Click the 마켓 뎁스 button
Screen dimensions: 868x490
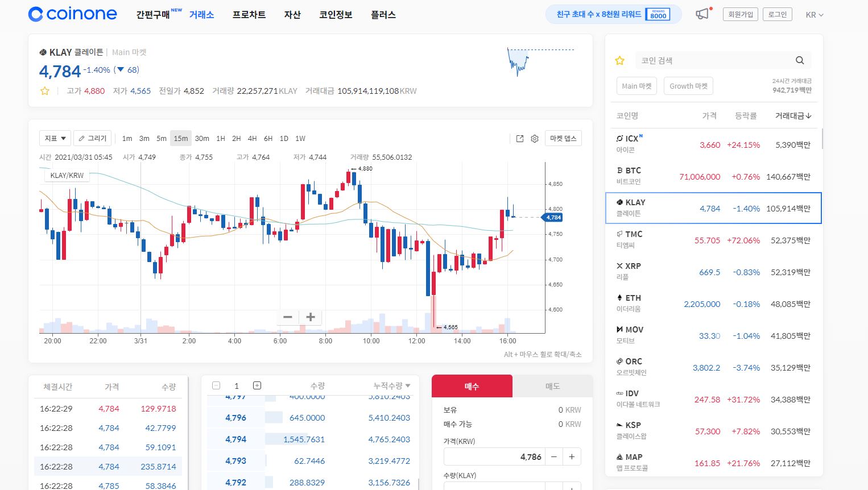pos(563,138)
